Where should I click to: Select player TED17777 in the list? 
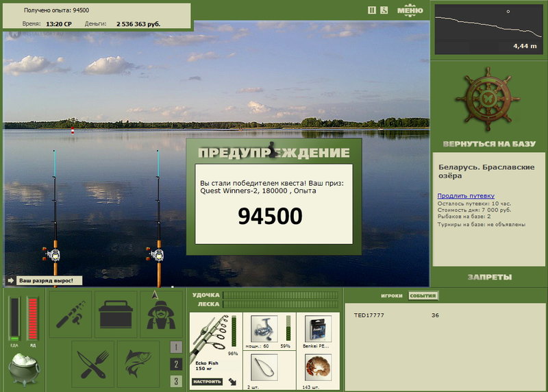369,315
